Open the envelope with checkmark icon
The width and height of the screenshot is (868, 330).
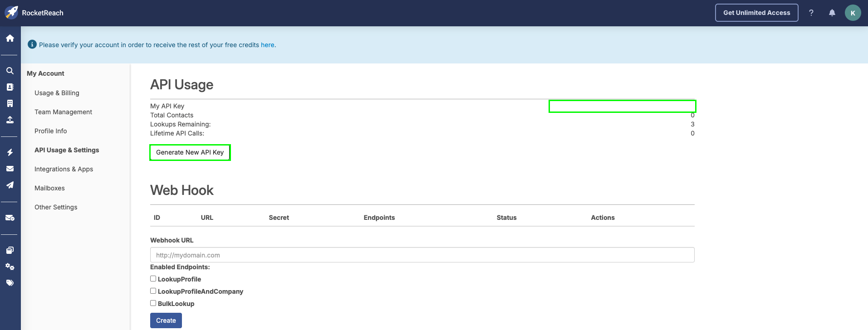10,218
